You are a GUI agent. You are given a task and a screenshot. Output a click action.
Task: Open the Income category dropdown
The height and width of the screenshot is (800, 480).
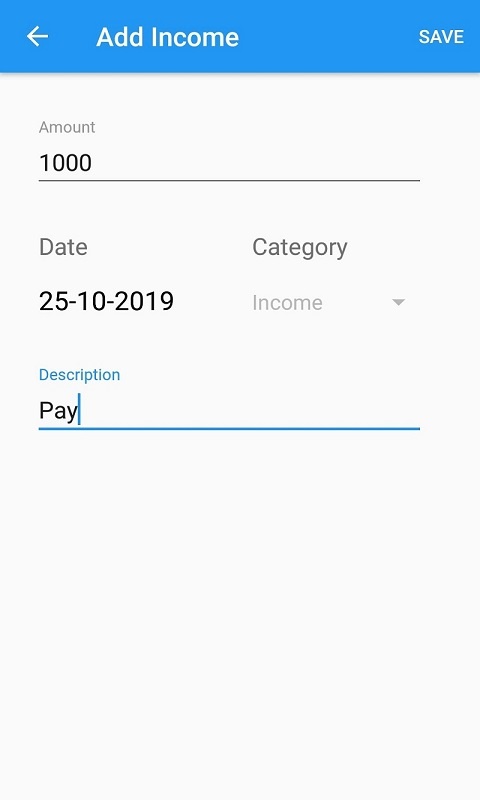click(329, 303)
